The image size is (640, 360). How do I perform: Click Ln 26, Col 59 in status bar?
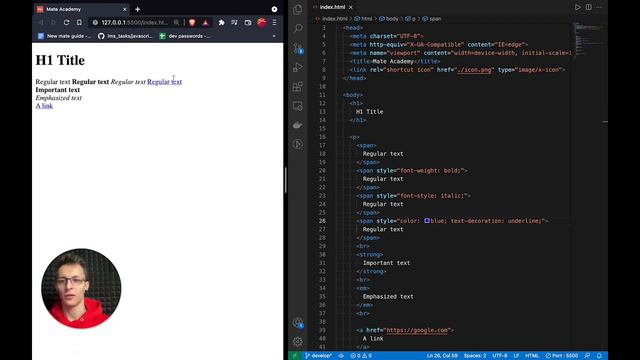coord(442,356)
